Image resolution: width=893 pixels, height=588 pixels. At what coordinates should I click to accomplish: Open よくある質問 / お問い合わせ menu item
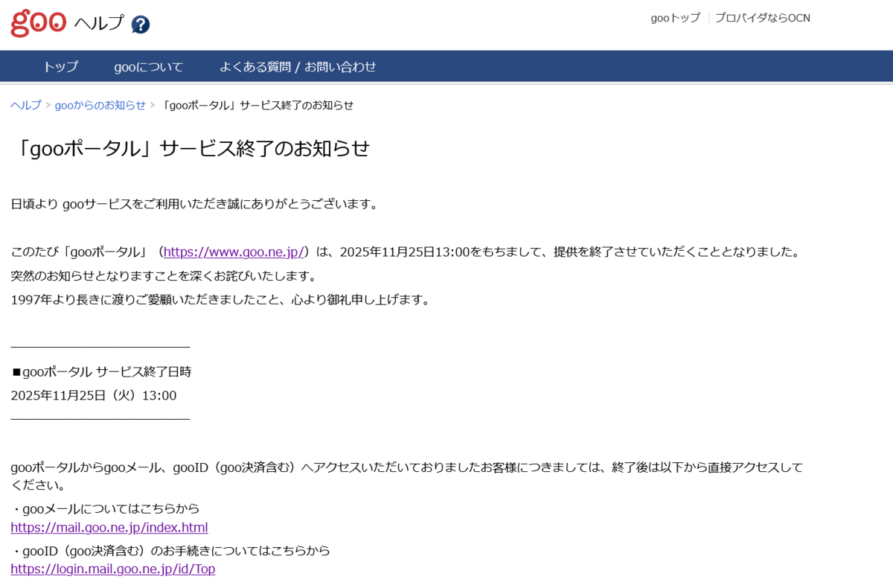pos(298,66)
